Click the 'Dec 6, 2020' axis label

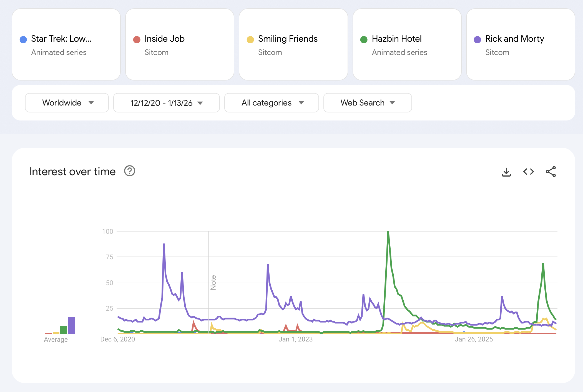(118, 339)
